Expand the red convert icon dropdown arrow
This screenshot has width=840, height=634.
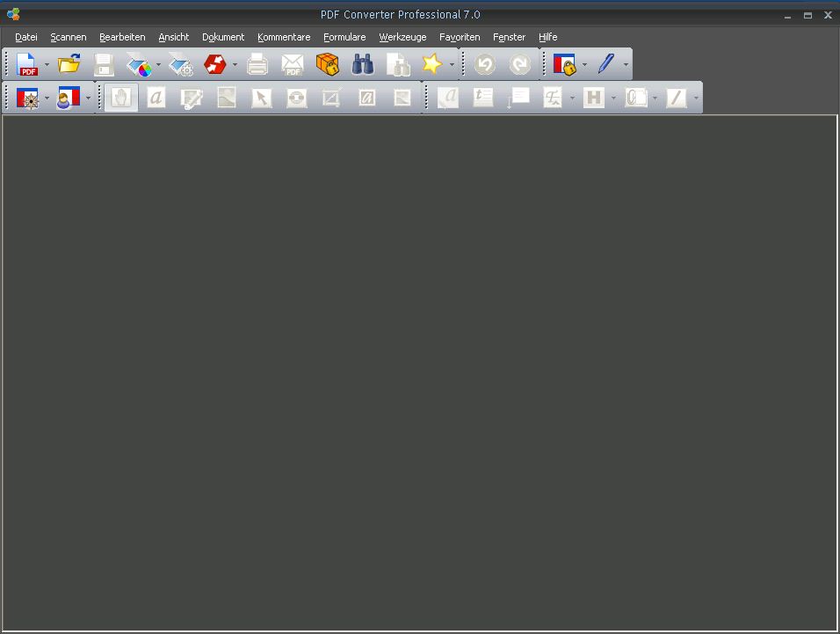tap(235, 65)
